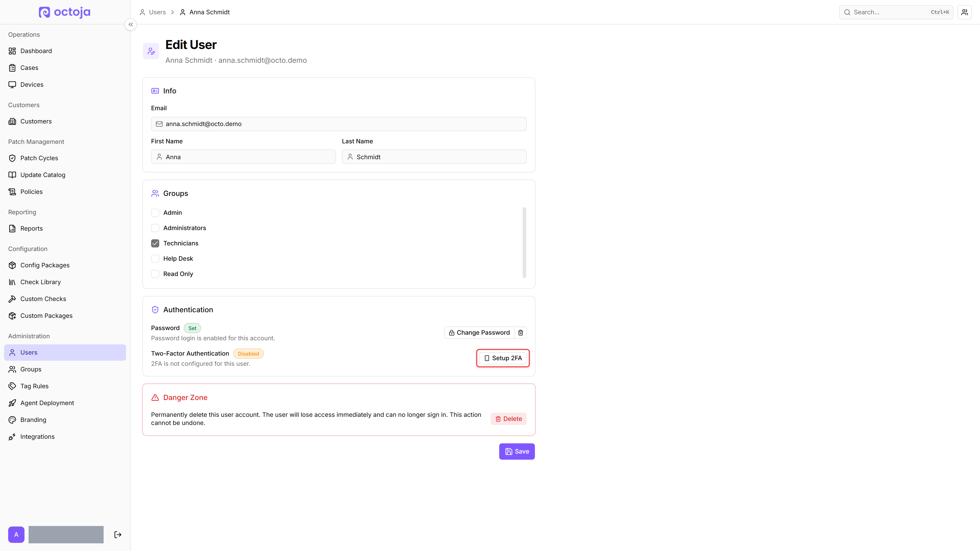Click the Anna Schmidt breadcrumb

click(x=205, y=12)
